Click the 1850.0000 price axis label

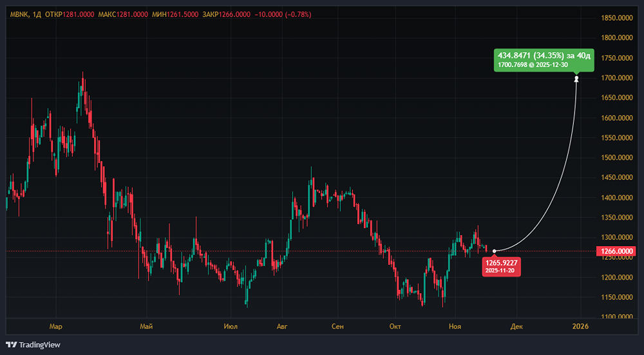click(x=616, y=18)
